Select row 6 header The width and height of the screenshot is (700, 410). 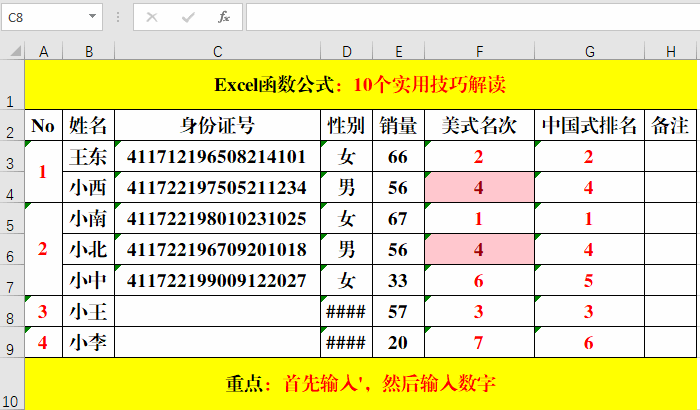(12, 249)
